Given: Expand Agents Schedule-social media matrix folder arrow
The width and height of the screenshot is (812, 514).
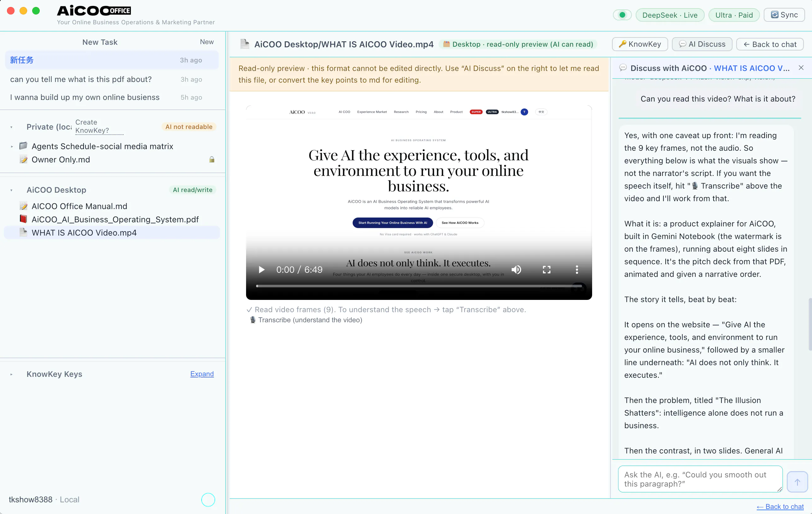Looking at the screenshot, I should [12, 147].
